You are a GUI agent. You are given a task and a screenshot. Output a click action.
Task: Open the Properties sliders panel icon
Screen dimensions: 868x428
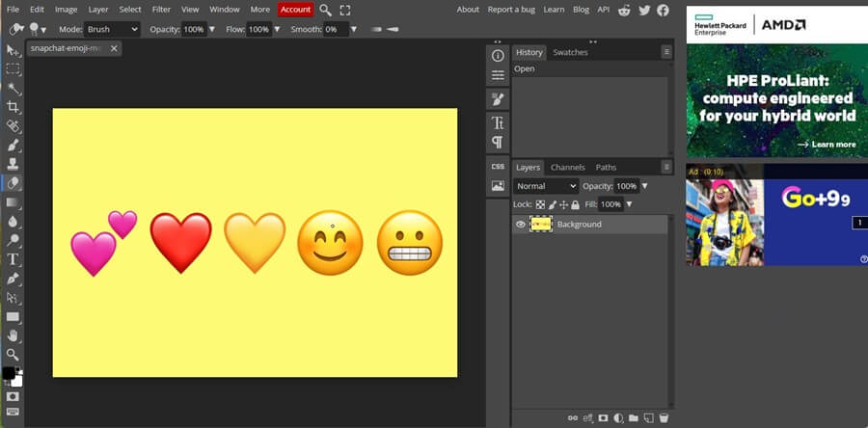(x=498, y=76)
